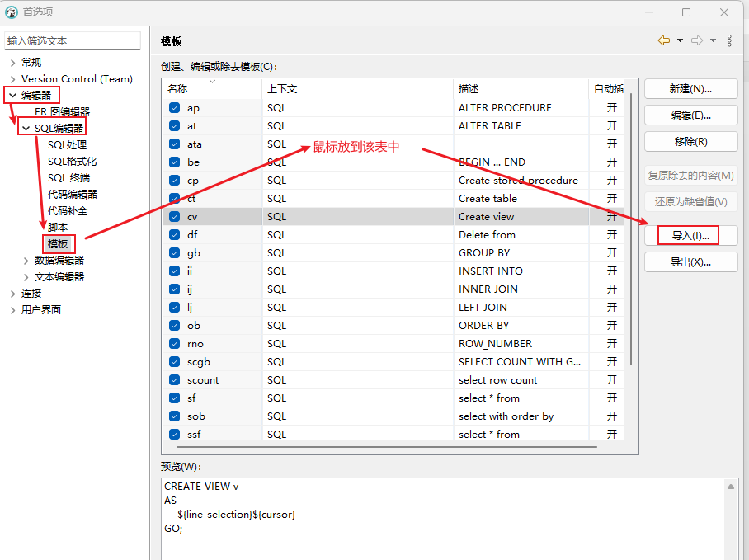Open the three-dot view menu

[x=729, y=40]
